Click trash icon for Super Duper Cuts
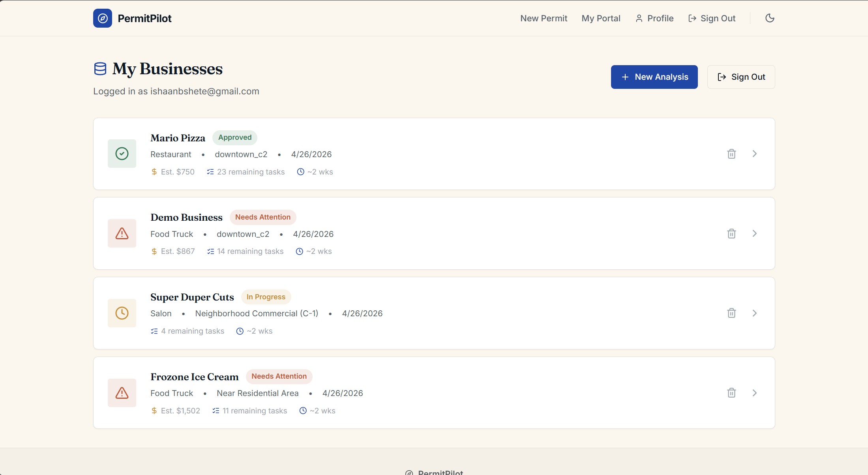 731,313
